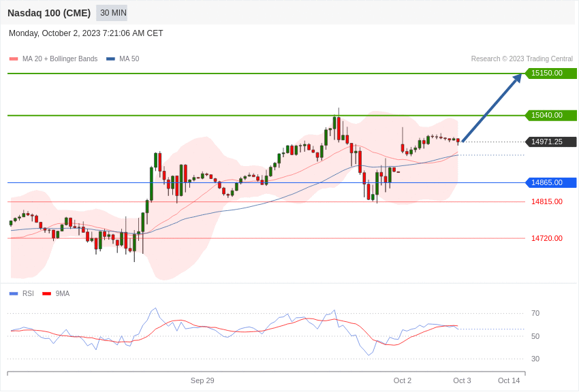Viewport: 579px width, 392px height.
Task: Click the MA 20 + Bollinger Bands swatch
Action: pos(14,59)
